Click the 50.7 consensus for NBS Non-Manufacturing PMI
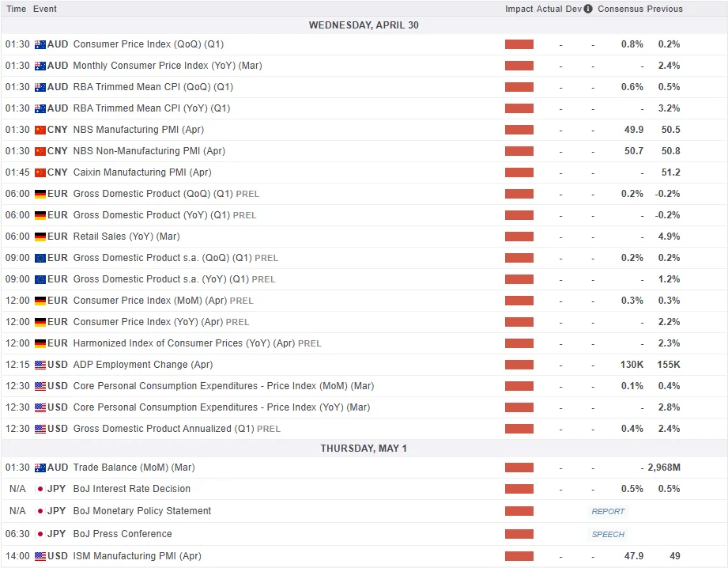This screenshot has height=568, width=728. point(634,151)
